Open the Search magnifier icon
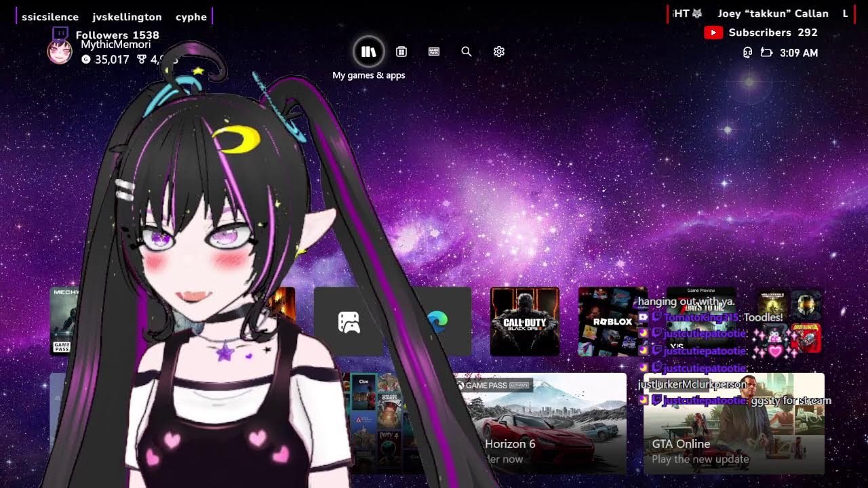The image size is (868, 488). [x=467, y=52]
